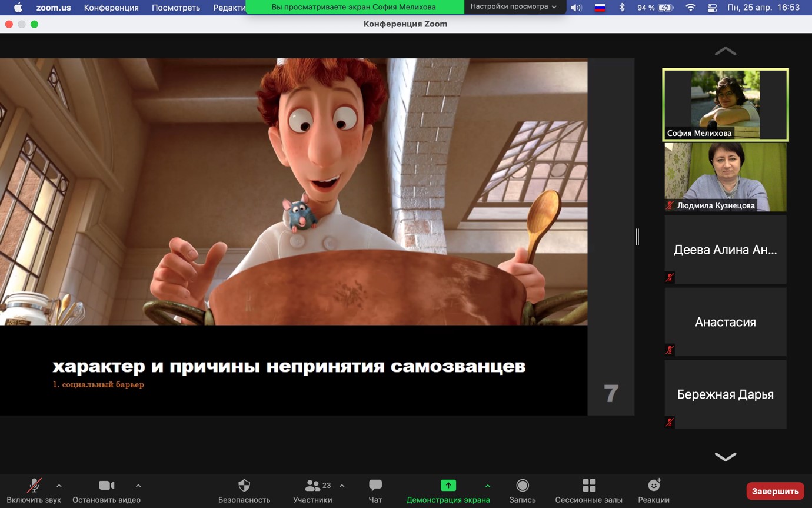Click muted mic icon on Деева Алина tile
This screenshot has width=812, height=508.
[670, 277]
